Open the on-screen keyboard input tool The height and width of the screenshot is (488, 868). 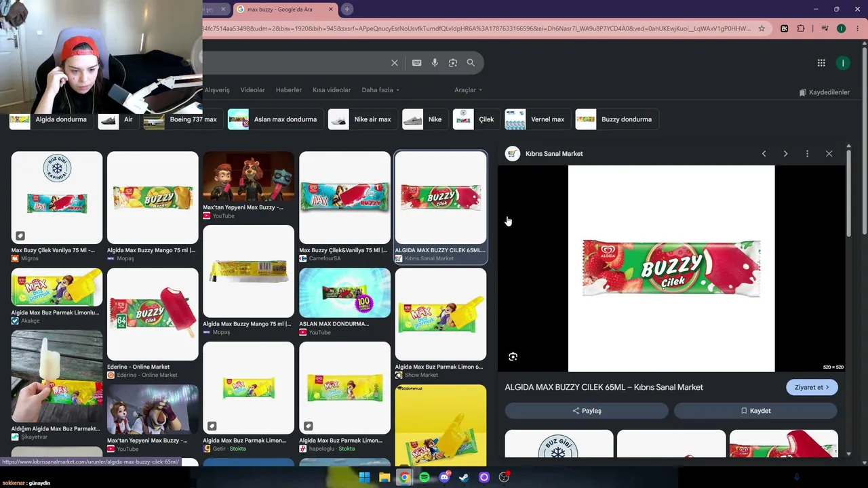click(417, 63)
